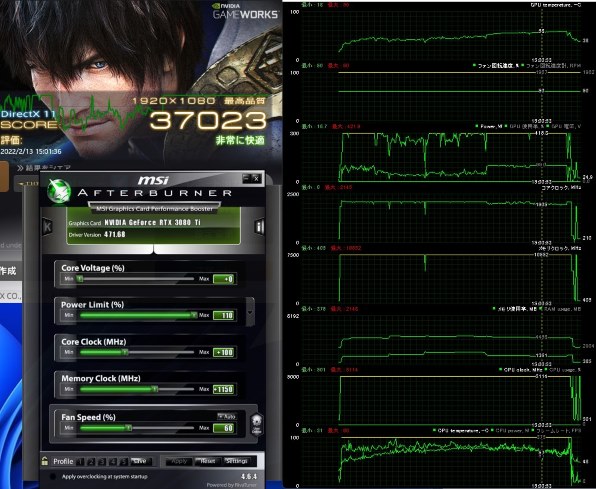Click the MSI Afterburner green orb logo

pos(59,191)
